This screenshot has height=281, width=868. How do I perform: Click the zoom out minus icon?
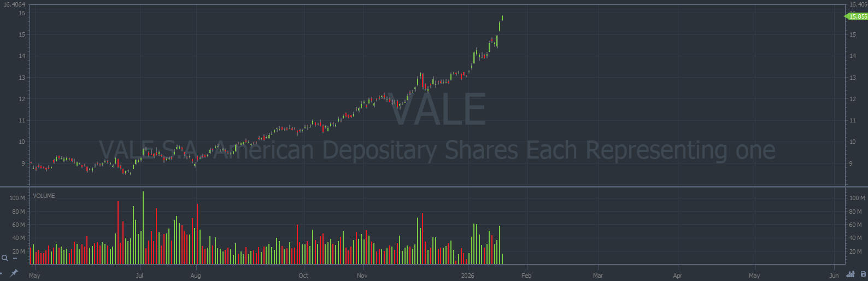[x=15, y=259]
